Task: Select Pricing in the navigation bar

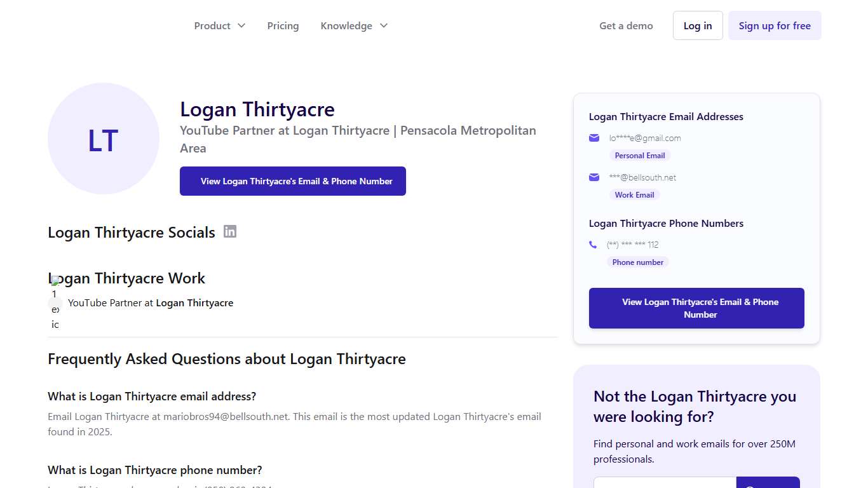Action: 283,25
